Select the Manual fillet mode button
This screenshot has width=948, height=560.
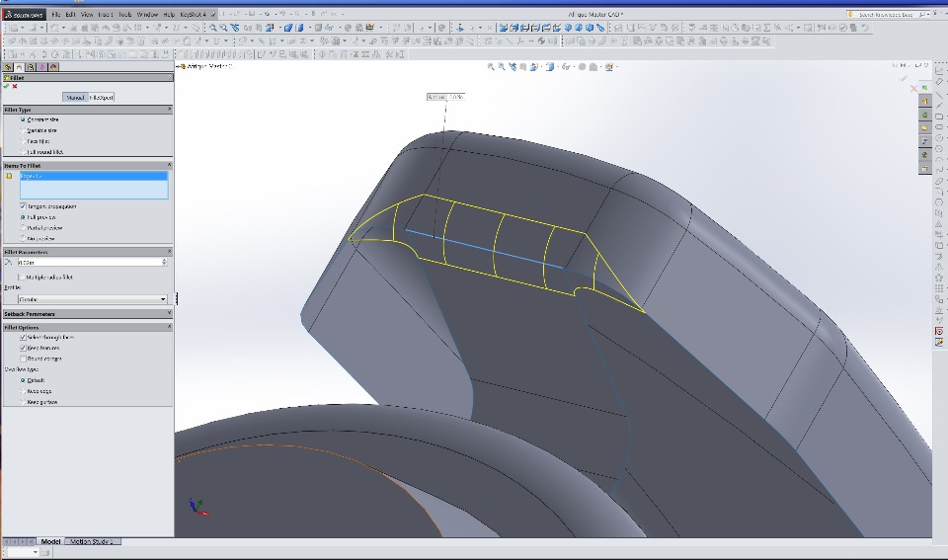point(75,97)
